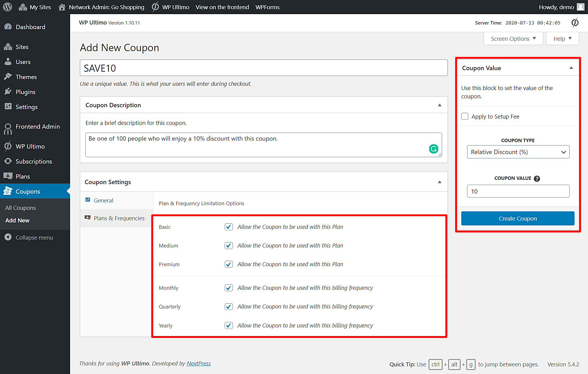Click the Sites sidebar icon
The image size is (588, 374).
click(8, 47)
